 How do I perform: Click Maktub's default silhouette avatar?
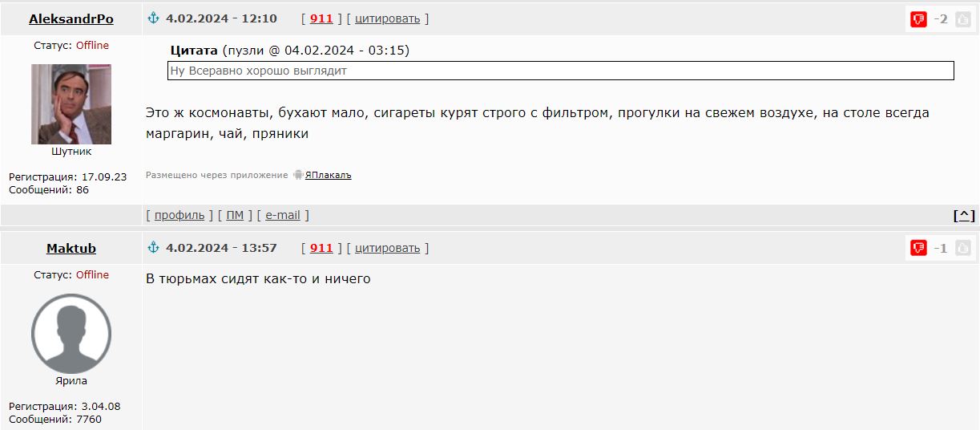coord(71,334)
